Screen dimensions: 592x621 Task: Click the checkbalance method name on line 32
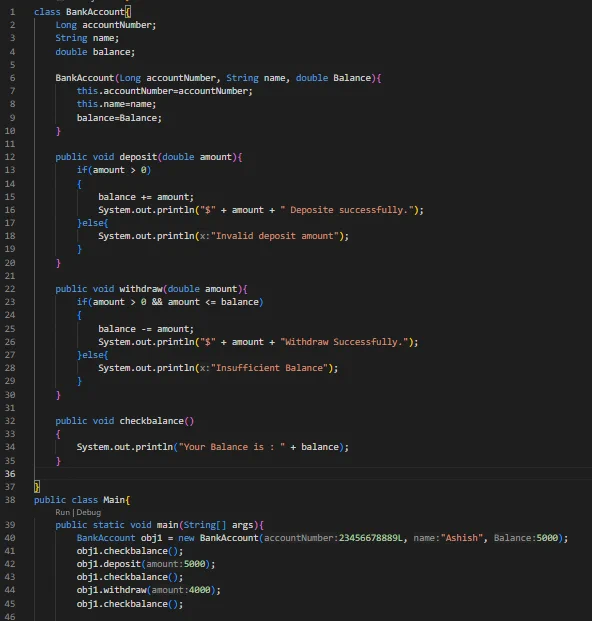[152, 421]
